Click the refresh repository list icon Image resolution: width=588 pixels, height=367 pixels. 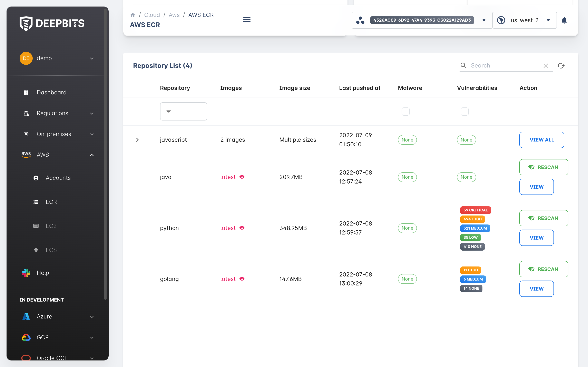pos(561,65)
